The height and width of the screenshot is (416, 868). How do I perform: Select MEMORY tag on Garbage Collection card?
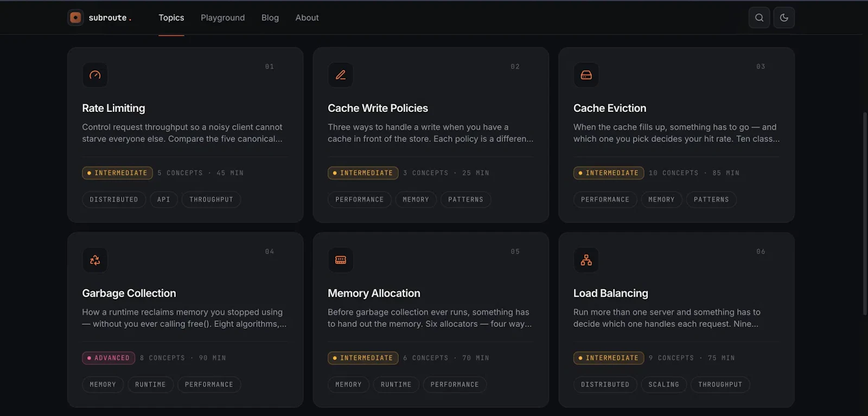(x=103, y=385)
